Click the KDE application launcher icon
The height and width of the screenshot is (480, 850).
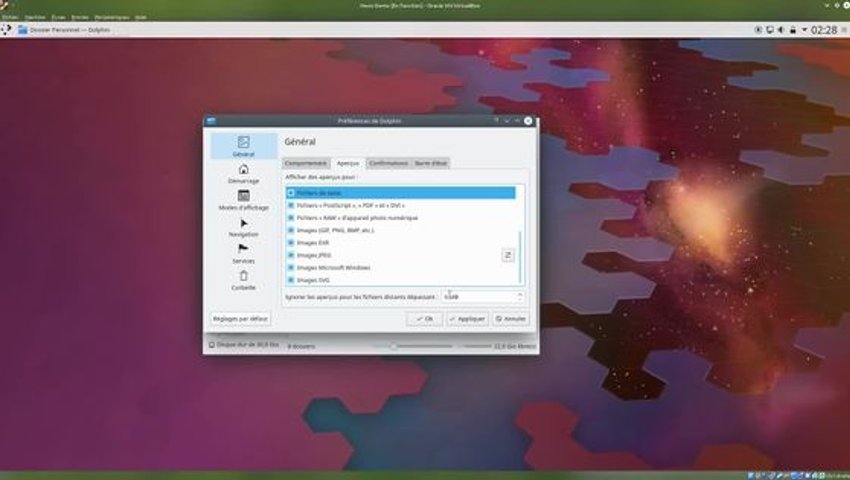pos(6,30)
